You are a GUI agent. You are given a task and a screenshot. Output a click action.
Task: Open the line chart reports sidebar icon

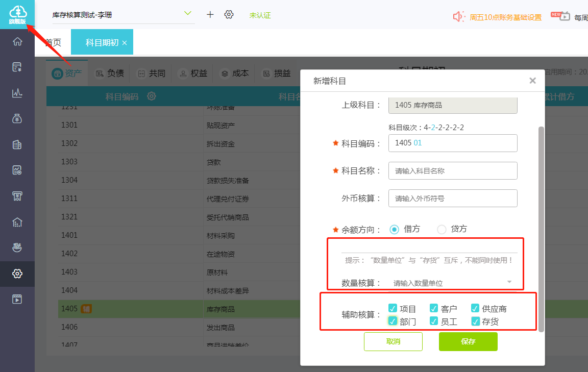[x=17, y=93]
